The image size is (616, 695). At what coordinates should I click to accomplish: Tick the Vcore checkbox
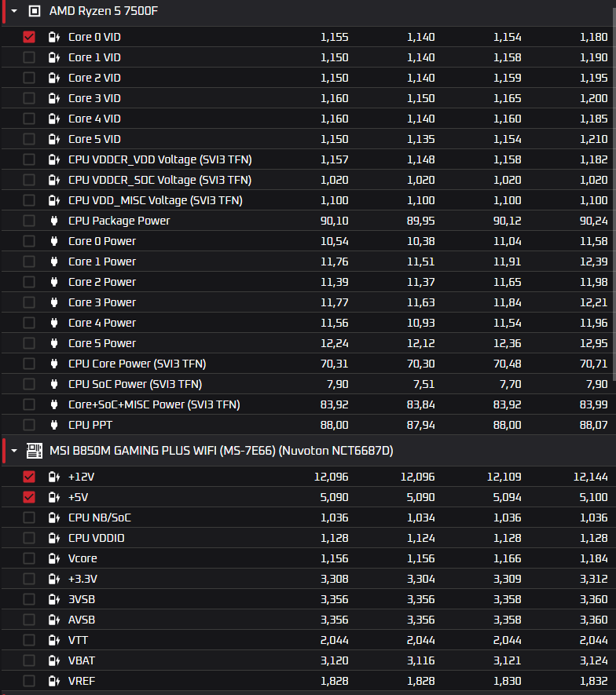tap(29, 558)
